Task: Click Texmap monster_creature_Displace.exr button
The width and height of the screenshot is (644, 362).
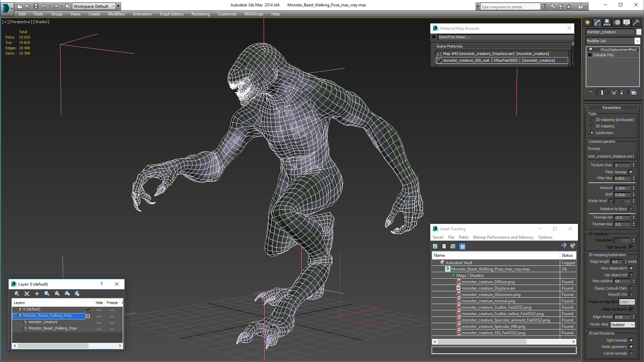Action: pyautogui.click(x=611, y=156)
